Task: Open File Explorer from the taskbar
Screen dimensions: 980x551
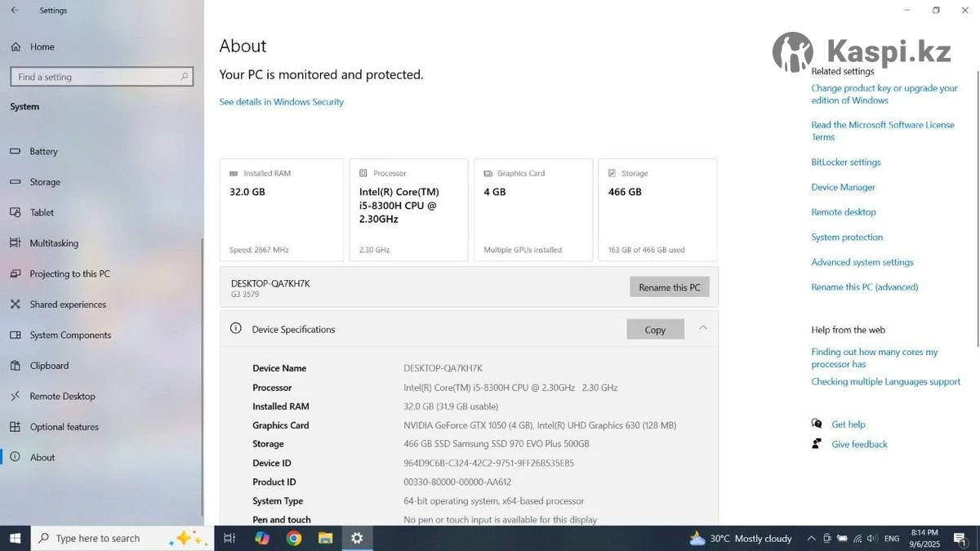Action: pyautogui.click(x=325, y=538)
